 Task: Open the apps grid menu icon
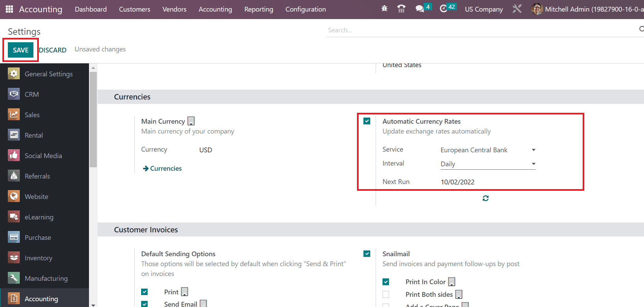coord(10,9)
